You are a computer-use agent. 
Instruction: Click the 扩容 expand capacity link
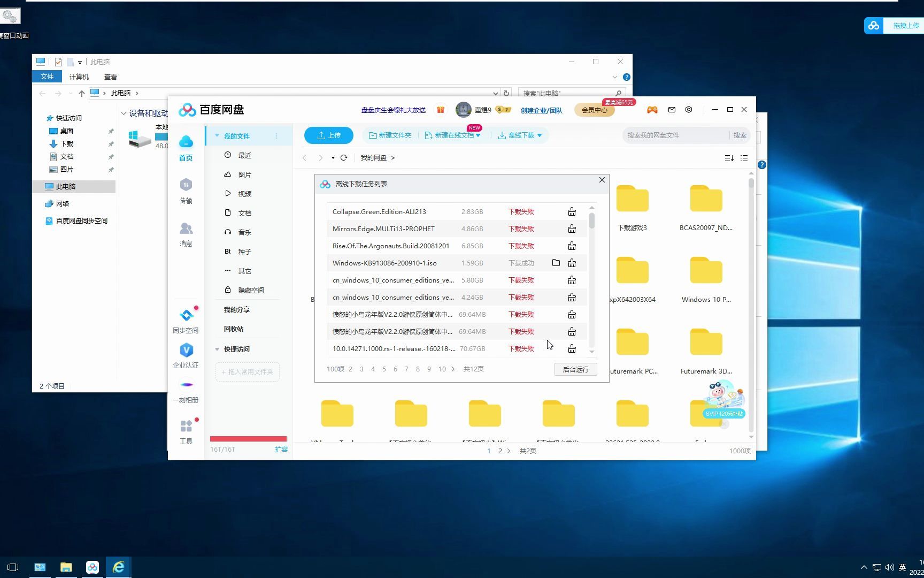(281, 450)
